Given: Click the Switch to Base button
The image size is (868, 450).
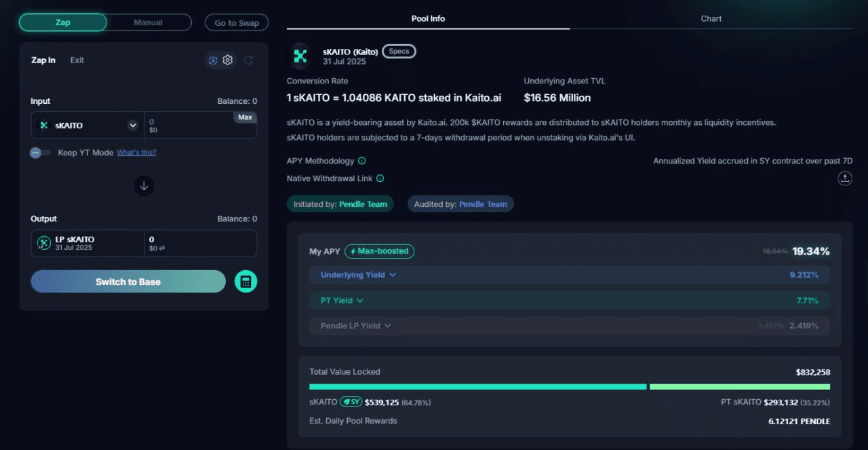Looking at the screenshot, I should coord(128,282).
